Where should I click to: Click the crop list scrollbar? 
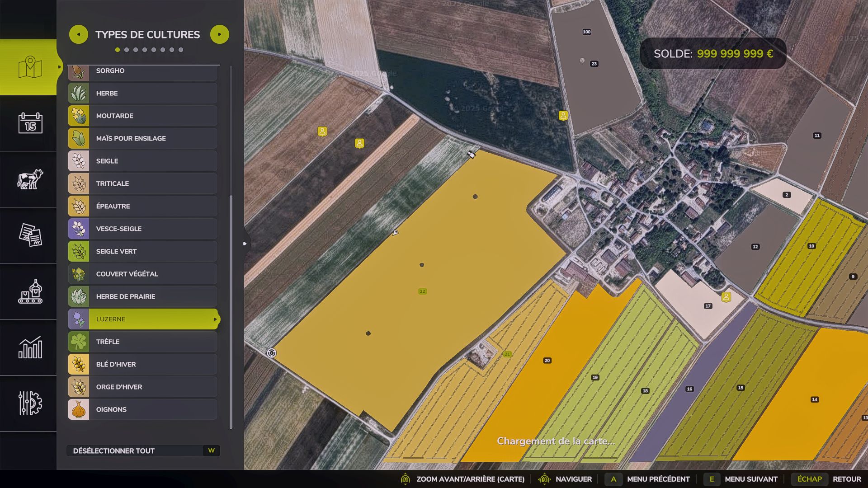pos(231,312)
